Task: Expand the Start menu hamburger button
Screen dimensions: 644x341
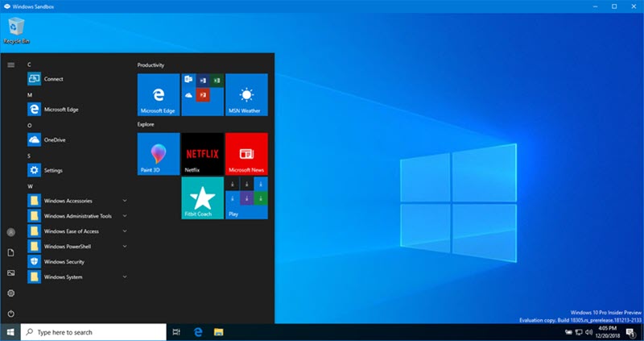Action: (x=11, y=65)
